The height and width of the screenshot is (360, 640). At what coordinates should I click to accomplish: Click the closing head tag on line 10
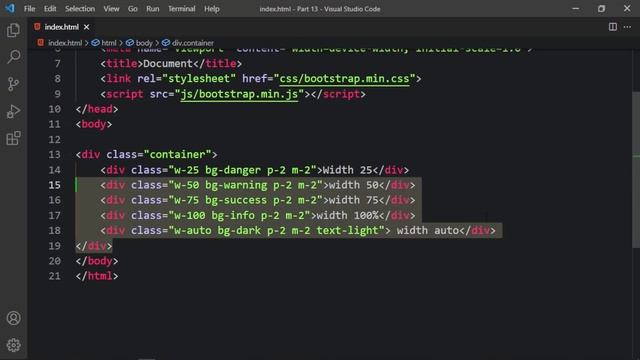point(97,109)
